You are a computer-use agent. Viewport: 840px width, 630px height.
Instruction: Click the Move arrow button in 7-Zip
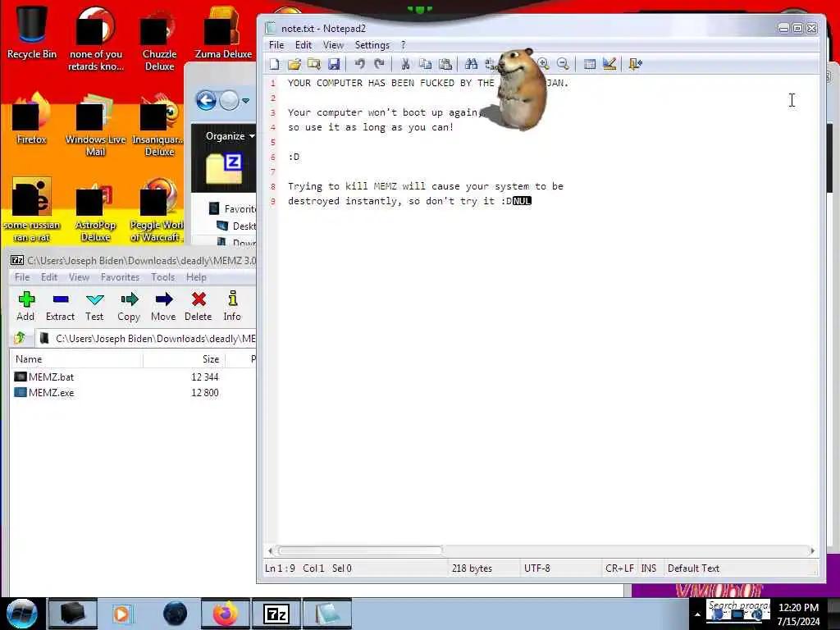pos(163,307)
